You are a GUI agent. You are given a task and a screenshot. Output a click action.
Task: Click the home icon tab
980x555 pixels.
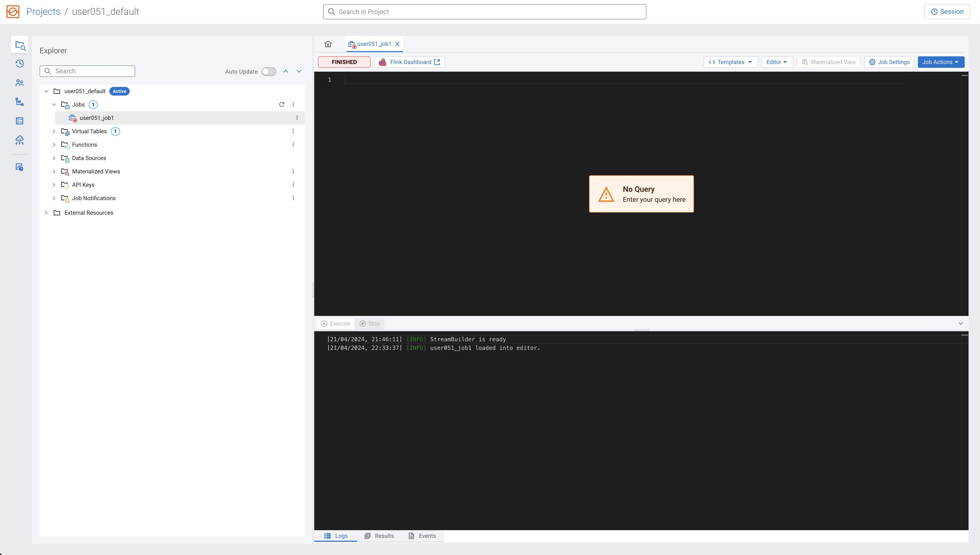[328, 44]
